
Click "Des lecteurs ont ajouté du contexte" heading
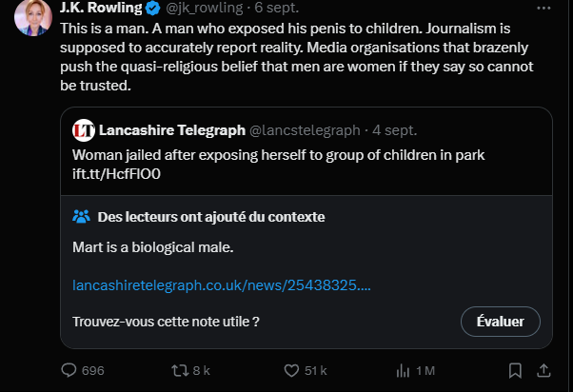211,217
